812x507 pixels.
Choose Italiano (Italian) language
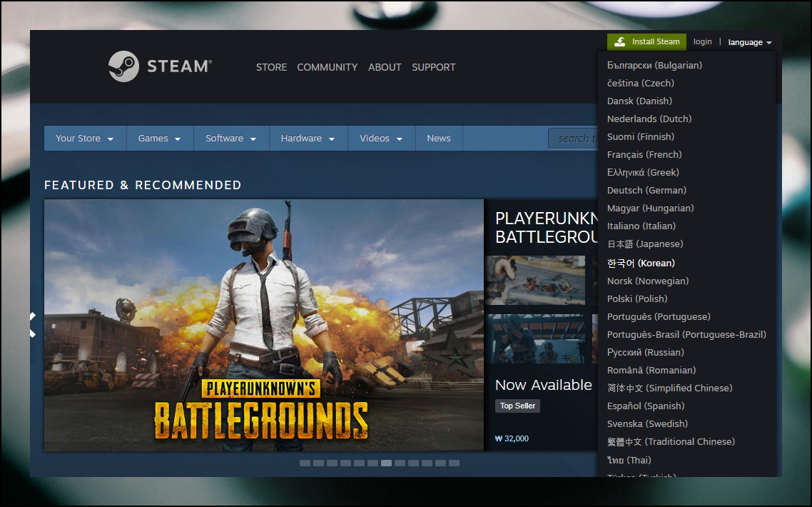(x=641, y=226)
